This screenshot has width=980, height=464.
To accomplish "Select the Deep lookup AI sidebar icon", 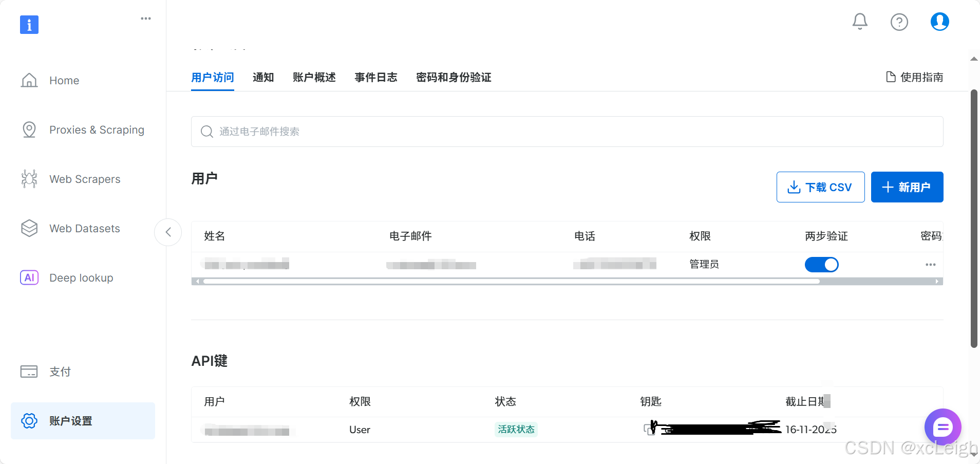I will pyautogui.click(x=29, y=277).
